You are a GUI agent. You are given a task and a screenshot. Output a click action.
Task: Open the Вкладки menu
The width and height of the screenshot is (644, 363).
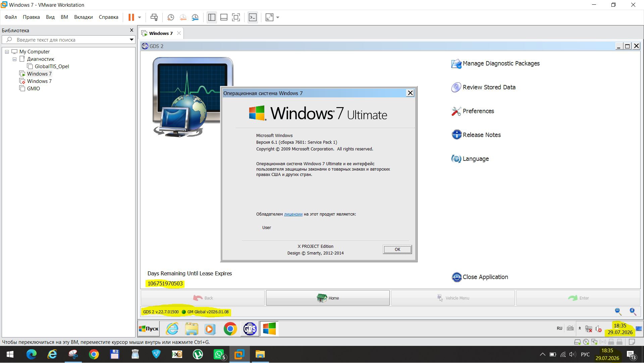[x=83, y=17]
